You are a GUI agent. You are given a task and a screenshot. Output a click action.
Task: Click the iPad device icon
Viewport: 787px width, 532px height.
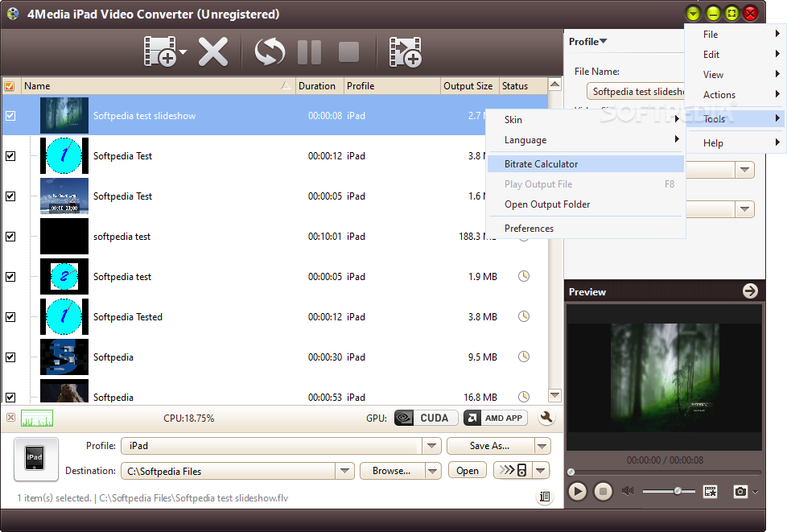(x=35, y=459)
